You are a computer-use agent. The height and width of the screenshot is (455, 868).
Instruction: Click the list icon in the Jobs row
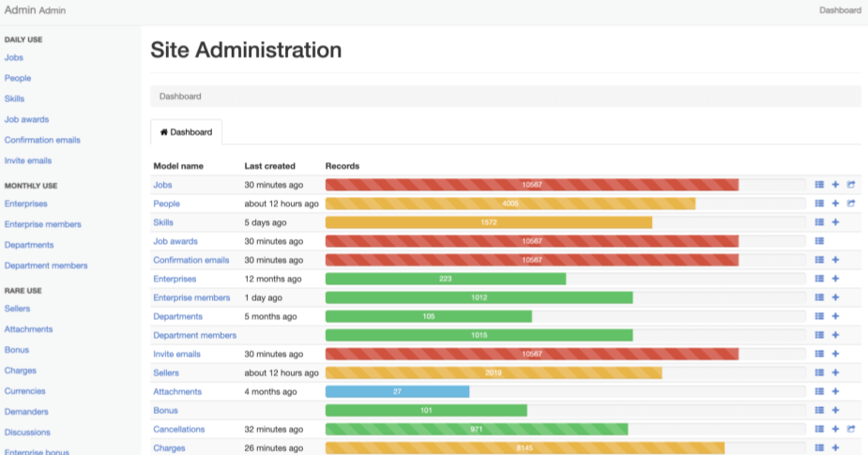819,185
